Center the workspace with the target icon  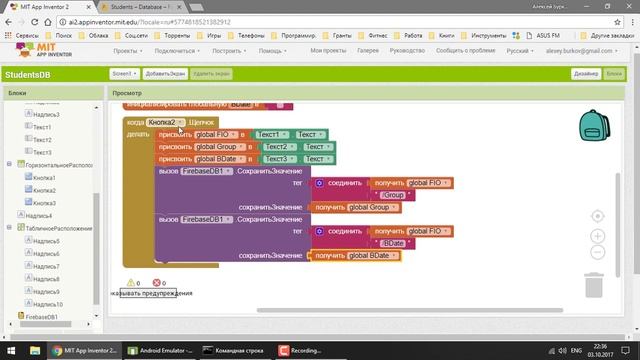click(x=598, y=216)
